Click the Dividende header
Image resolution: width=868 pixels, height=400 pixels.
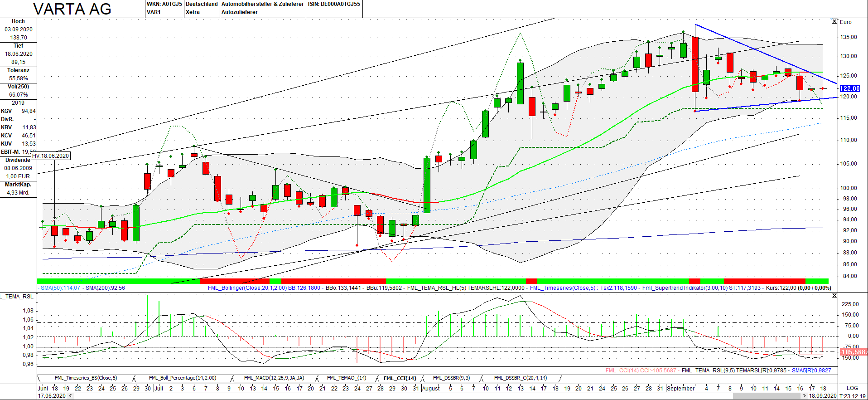pos(18,160)
